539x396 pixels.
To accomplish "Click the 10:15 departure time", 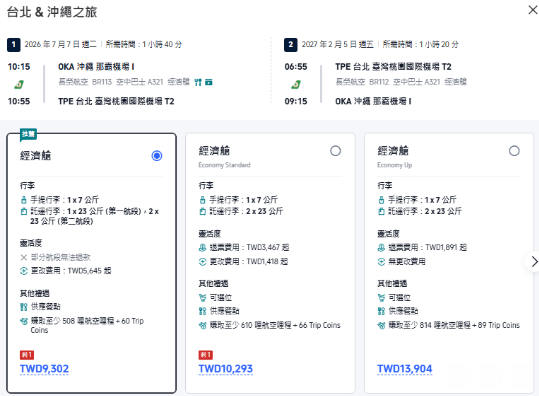I will [19, 67].
